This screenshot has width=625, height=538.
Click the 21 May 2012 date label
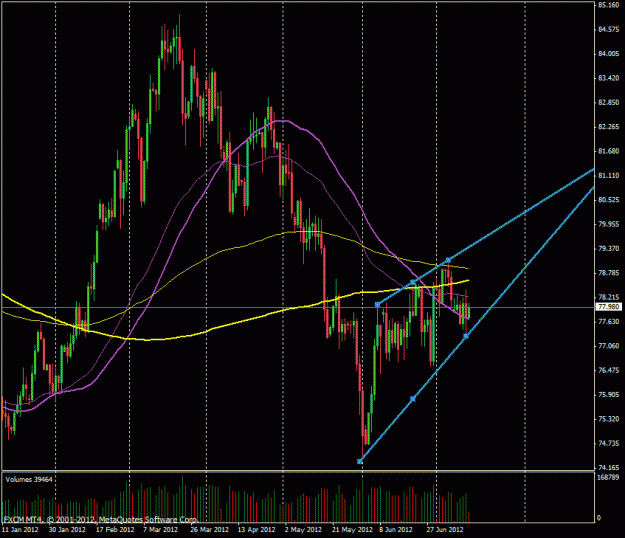tap(352, 530)
